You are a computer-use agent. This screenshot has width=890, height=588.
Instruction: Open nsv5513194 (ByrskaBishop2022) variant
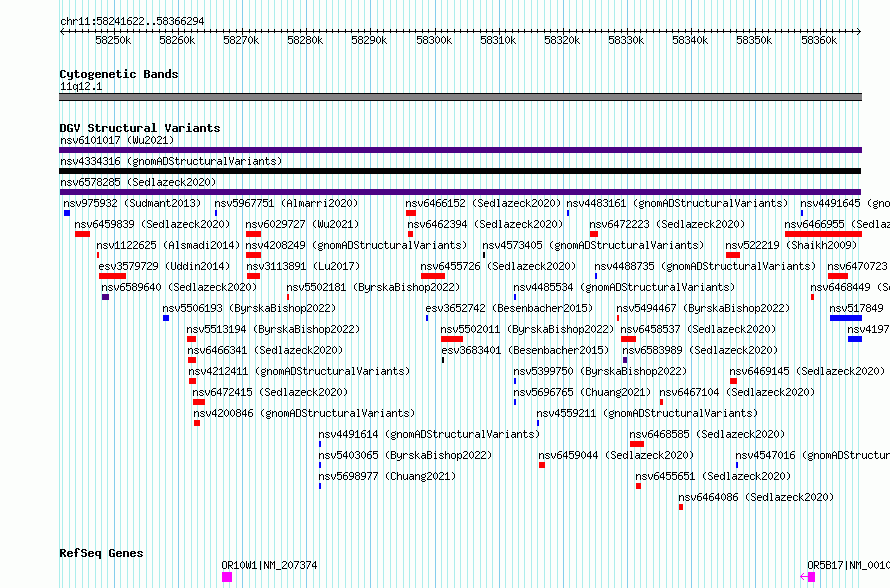pyautogui.click(x=273, y=329)
